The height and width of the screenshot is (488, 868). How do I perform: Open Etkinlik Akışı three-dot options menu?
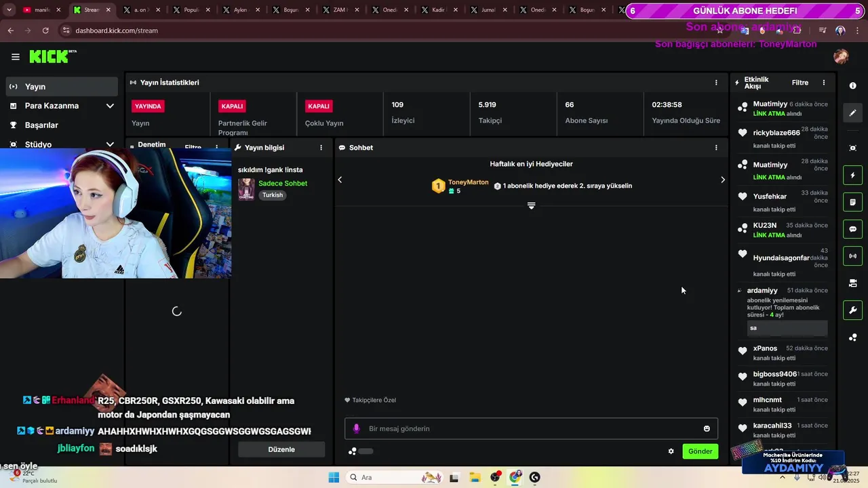(824, 83)
